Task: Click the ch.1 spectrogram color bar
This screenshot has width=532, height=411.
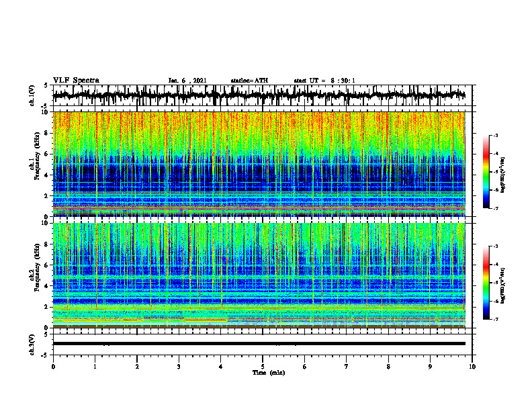Action: pos(486,172)
